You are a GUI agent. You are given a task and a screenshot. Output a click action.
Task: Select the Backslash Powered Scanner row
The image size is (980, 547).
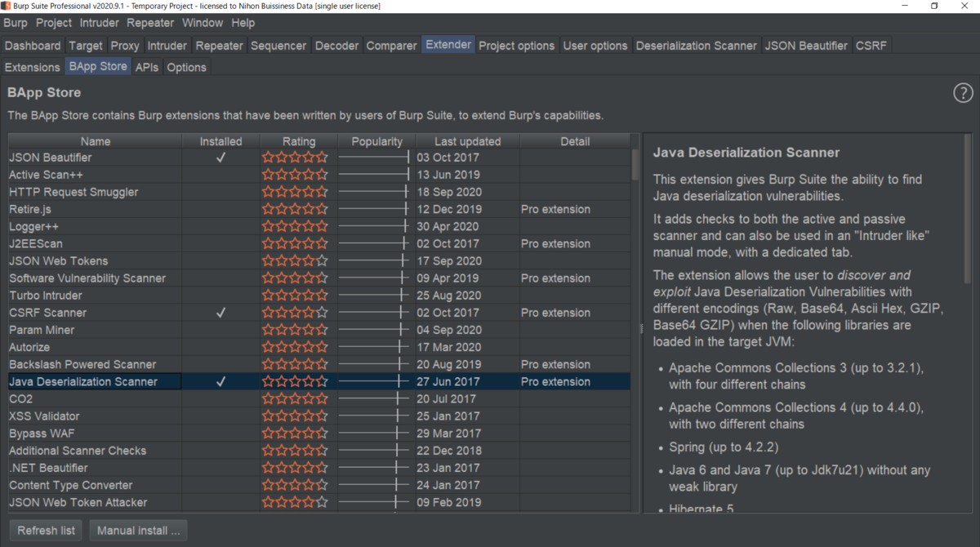point(319,365)
